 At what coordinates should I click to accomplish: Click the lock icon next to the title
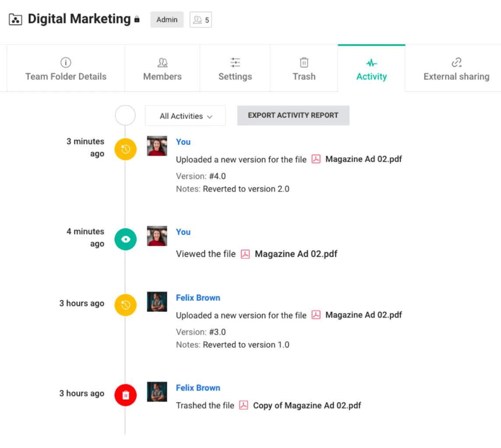pyautogui.click(x=137, y=20)
